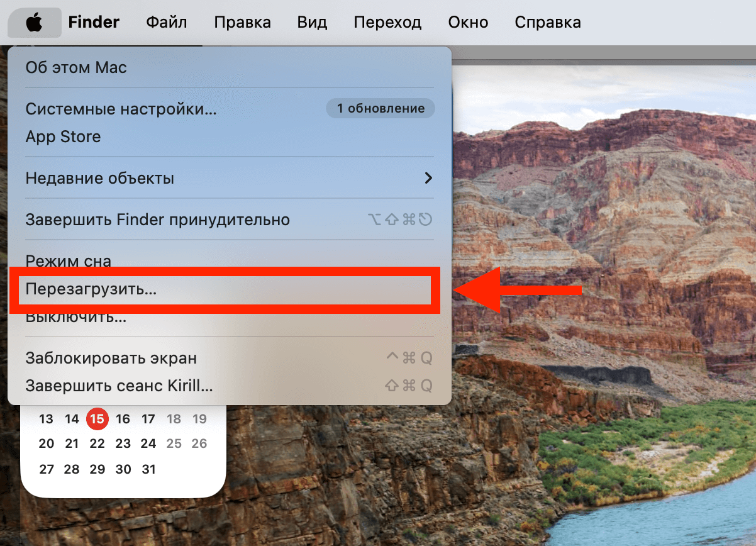The width and height of the screenshot is (756, 546).
Task: Open the Finder menu title
Action: 94,22
